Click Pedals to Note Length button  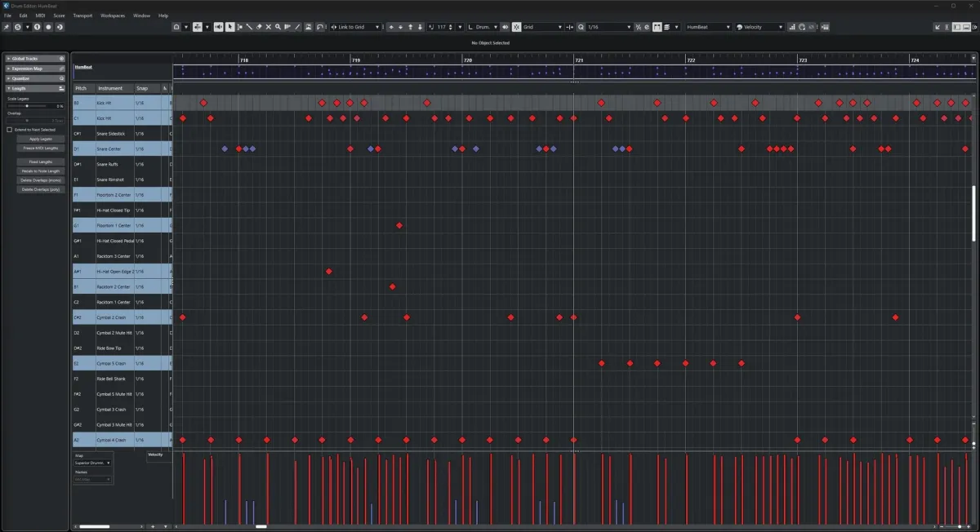[x=40, y=171]
